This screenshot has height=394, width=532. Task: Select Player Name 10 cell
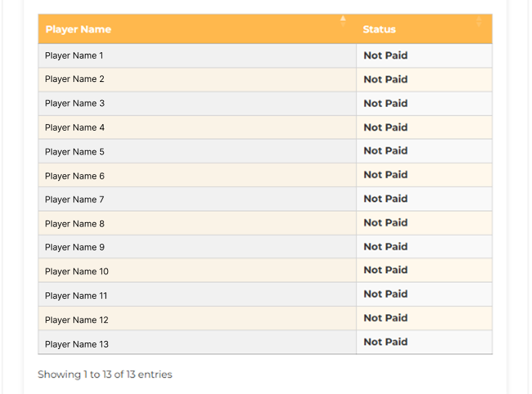pos(197,271)
